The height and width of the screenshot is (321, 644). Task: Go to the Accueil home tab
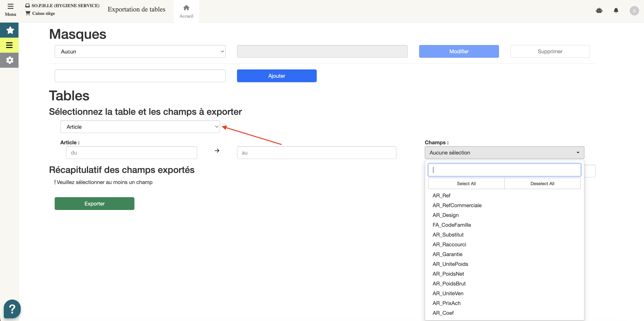pos(186,11)
